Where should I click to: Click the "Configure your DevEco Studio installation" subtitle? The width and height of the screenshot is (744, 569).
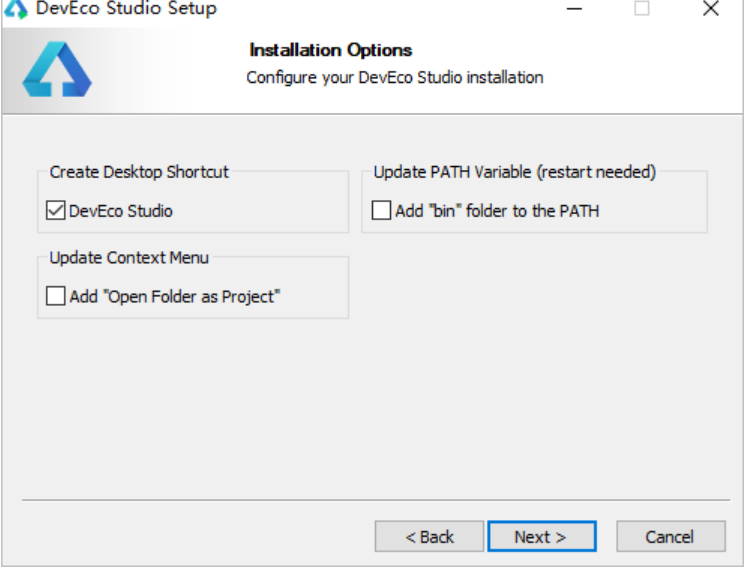point(395,78)
